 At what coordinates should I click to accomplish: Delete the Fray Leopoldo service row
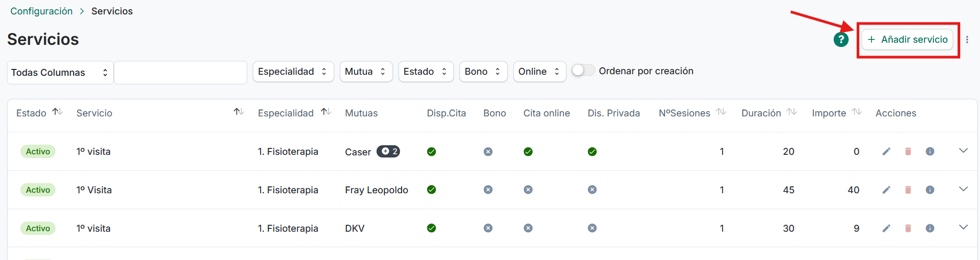pos(908,190)
